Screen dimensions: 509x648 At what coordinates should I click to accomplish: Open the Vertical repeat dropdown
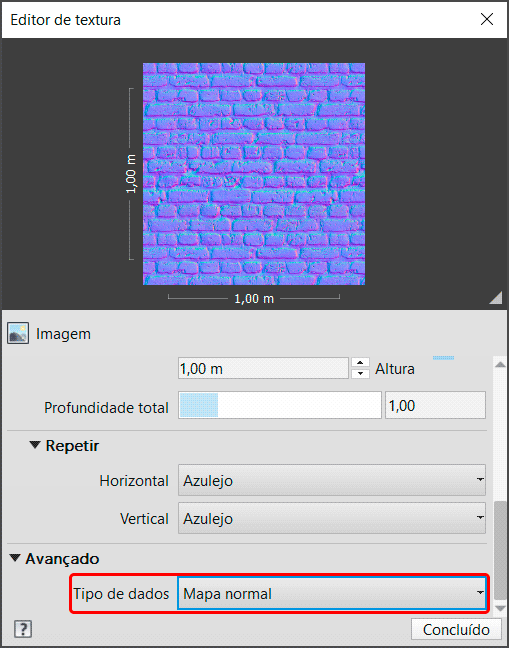(x=332, y=518)
